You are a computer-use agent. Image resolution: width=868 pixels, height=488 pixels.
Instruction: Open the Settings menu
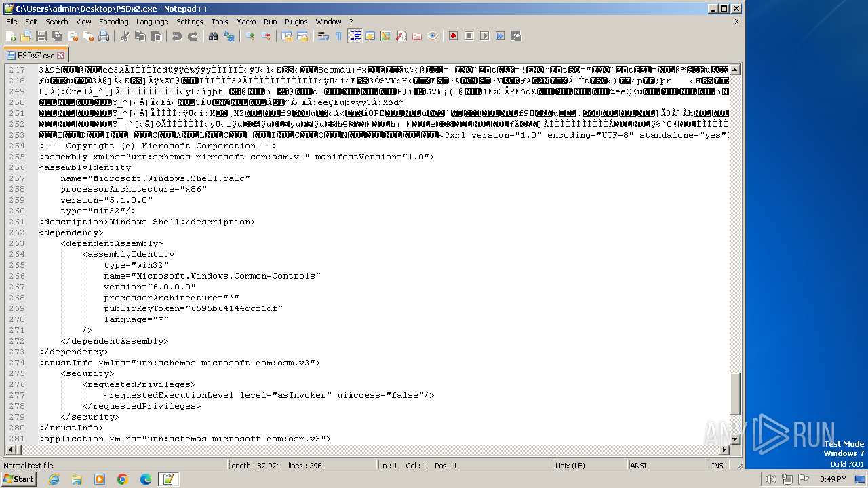pyautogui.click(x=190, y=22)
